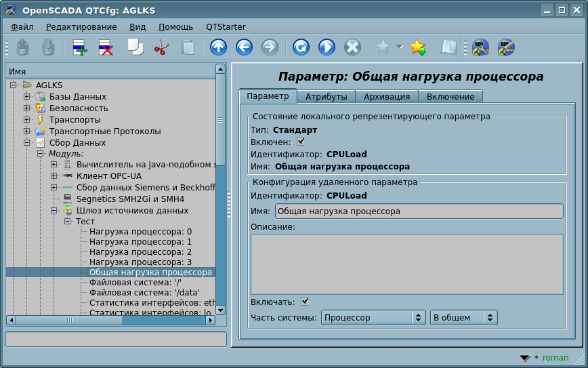Select Файловая система: '/data' in tree
This screenshot has height=368, width=588.
pos(144,293)
